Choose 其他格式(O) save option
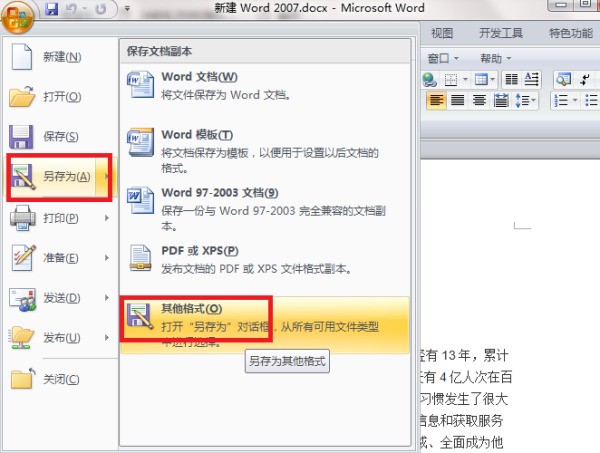Viewport: 600px width, 453px height. (x=265, y=324)
